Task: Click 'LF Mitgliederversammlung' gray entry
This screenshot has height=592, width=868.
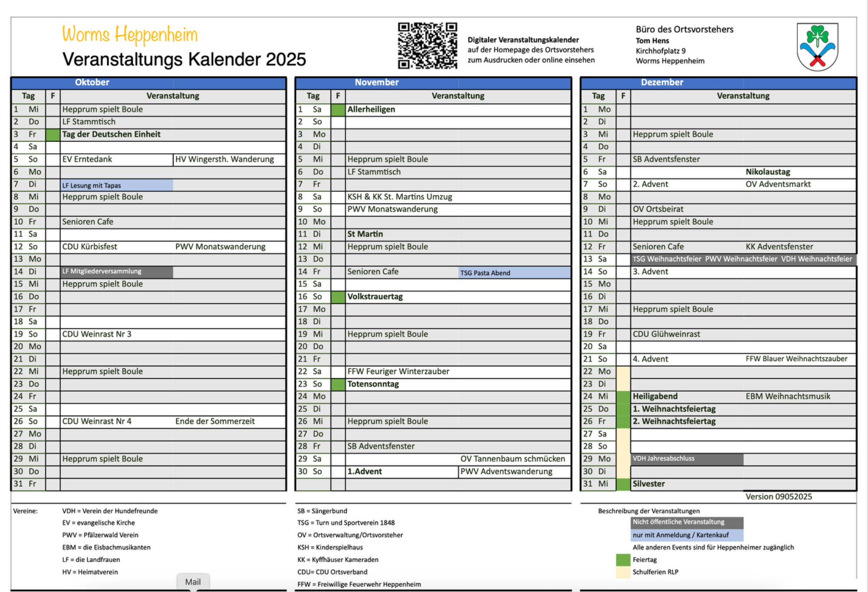Action: click(x=116, y=272)
